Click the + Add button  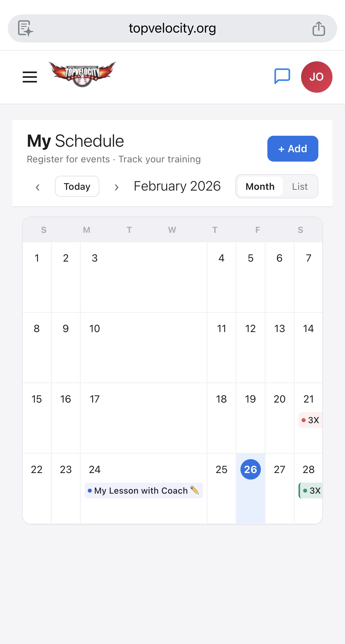[292, 149]
